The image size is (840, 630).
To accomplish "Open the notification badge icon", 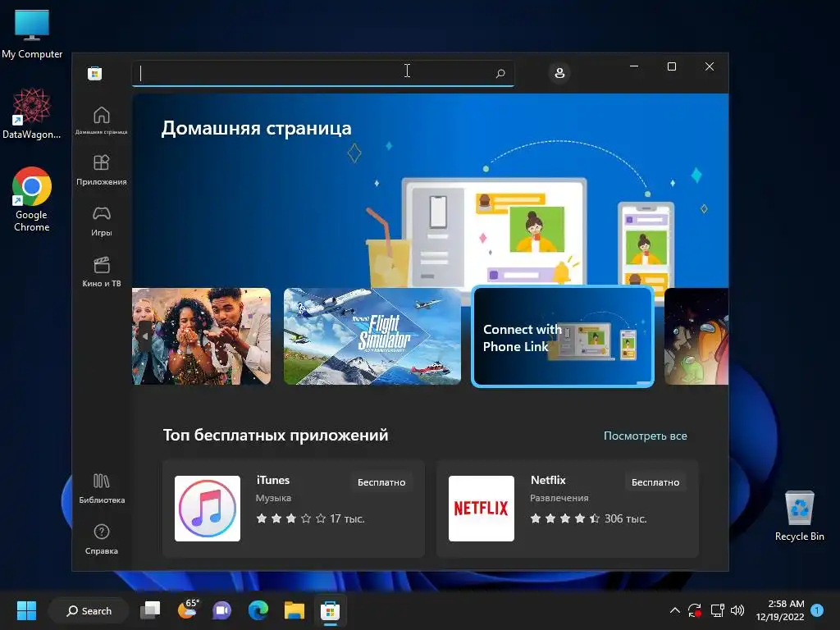I will coord(817,609).
